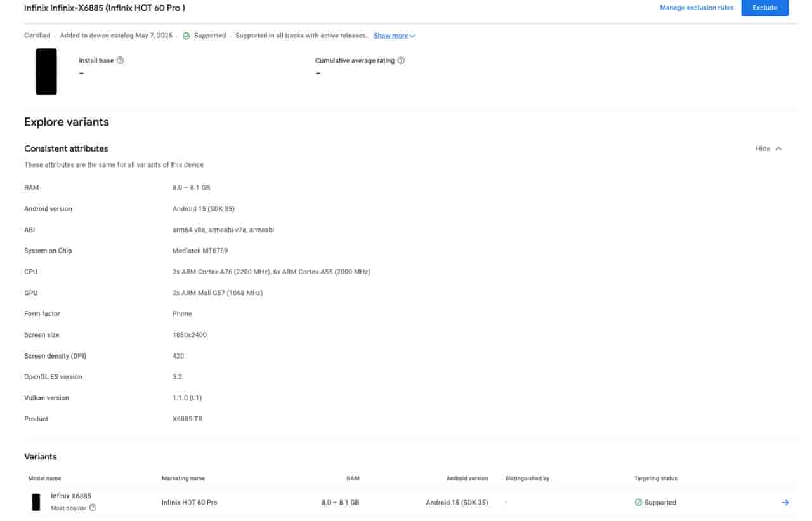Click the green check icon beside the top Supported status
Viewport: 812px width, 521px height.
coord(186,36)
